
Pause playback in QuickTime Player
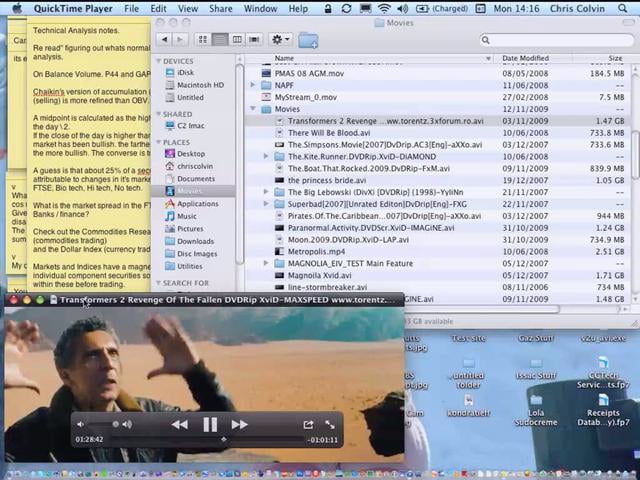210,424
